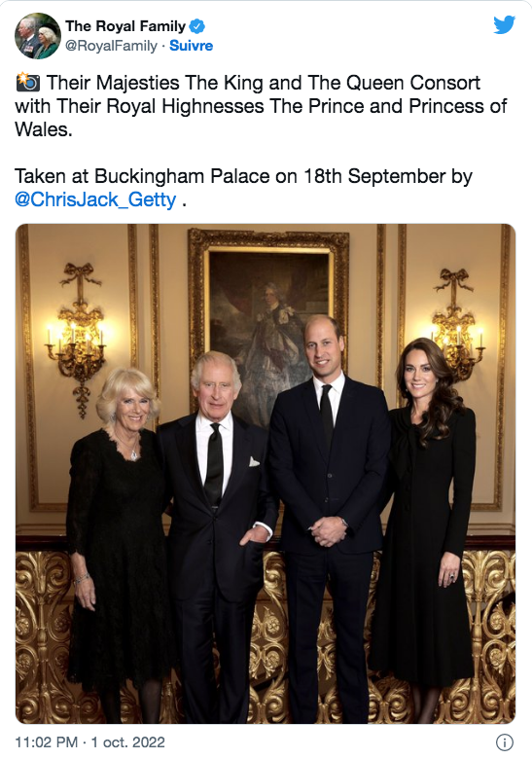Screen dimensions: 532x759
Task: Open the @ChrisJack_Getty mention
Action: [95, 199]
